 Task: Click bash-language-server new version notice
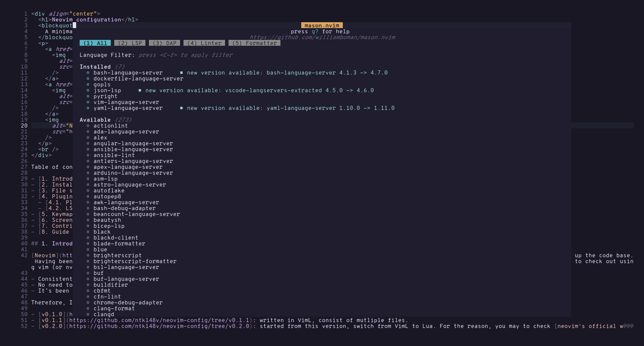[287, 72]
